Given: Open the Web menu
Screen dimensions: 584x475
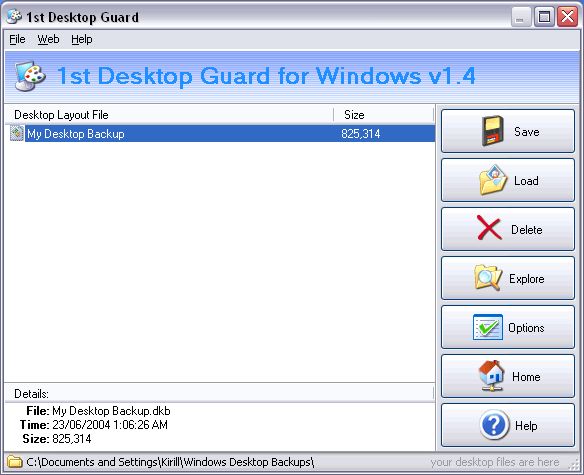Looking at the screenshot, I should coord(48,39).
